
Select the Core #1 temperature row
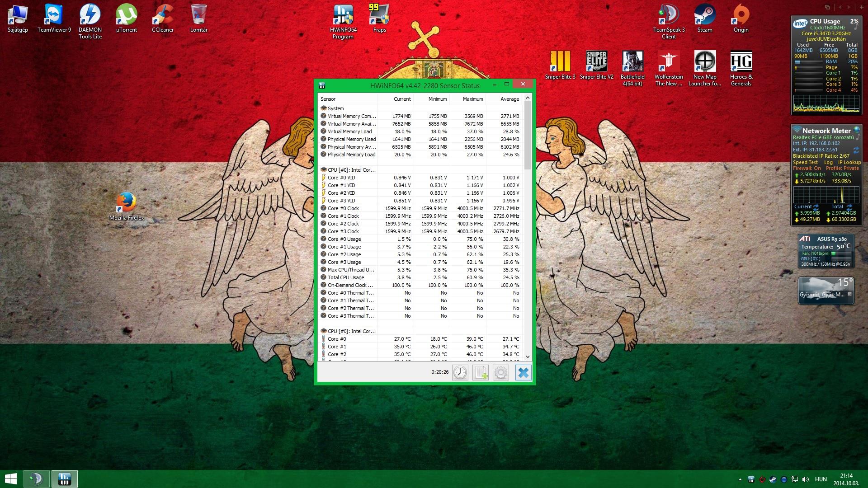click(420, 347)
